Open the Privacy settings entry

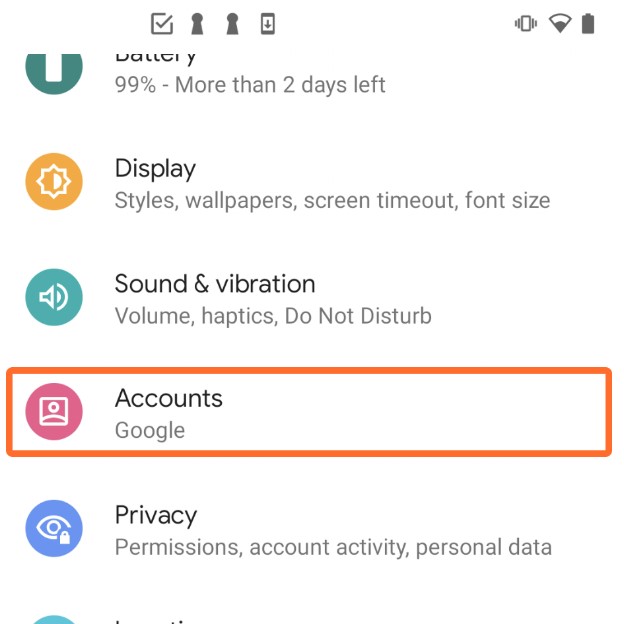[312, 529]
